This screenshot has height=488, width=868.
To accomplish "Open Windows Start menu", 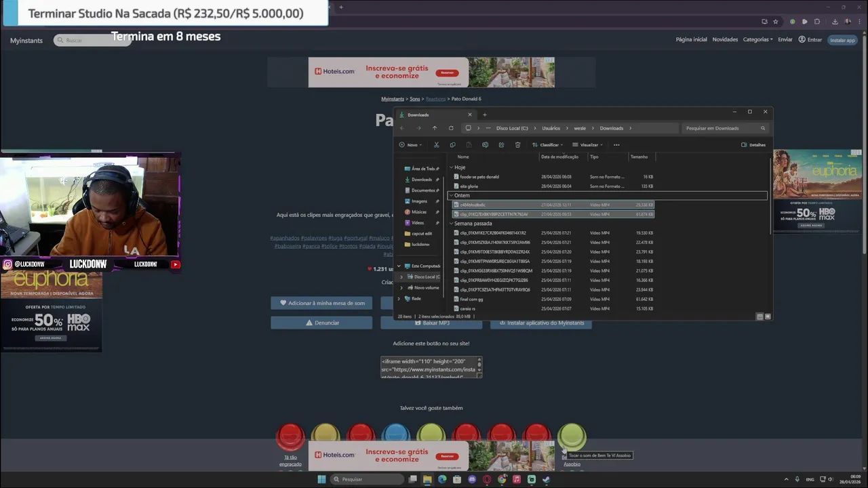I will tap(321, 479).
